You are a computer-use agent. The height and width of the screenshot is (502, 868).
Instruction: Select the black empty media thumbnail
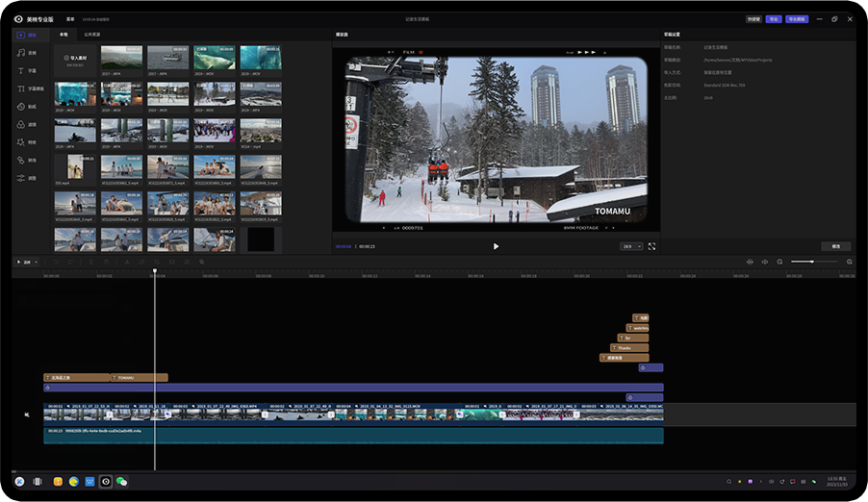[261, 239]
